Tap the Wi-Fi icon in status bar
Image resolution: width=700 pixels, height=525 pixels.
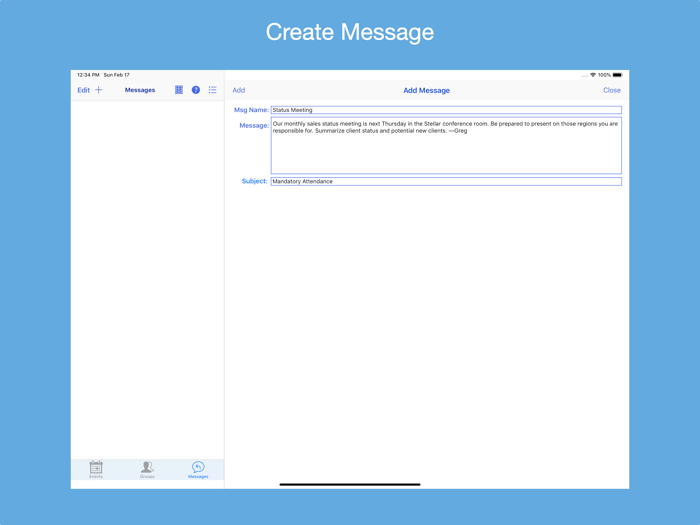pos(593,75)
